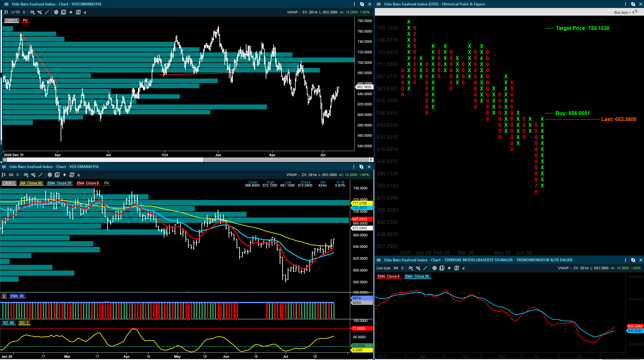Open chart settings gear in top chart

click(x=56, y=12)
